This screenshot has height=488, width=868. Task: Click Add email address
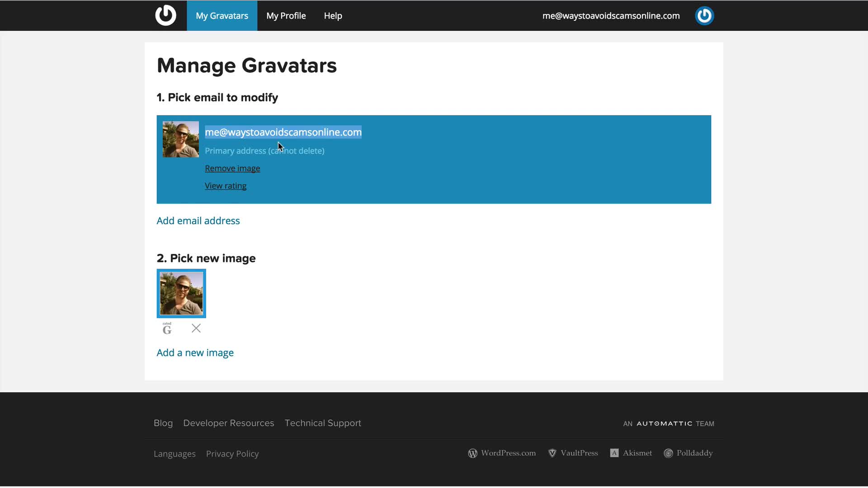point(198,221)
